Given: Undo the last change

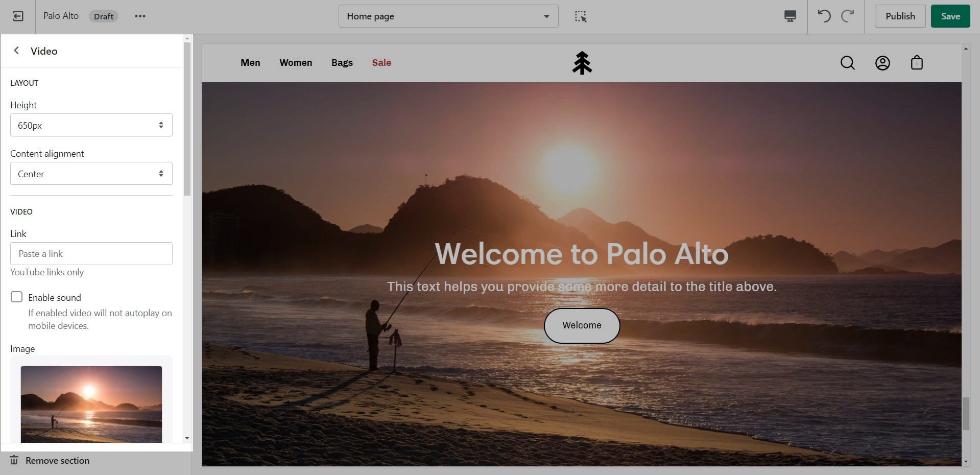Looking at the screenshot, I should pos(824,16).
